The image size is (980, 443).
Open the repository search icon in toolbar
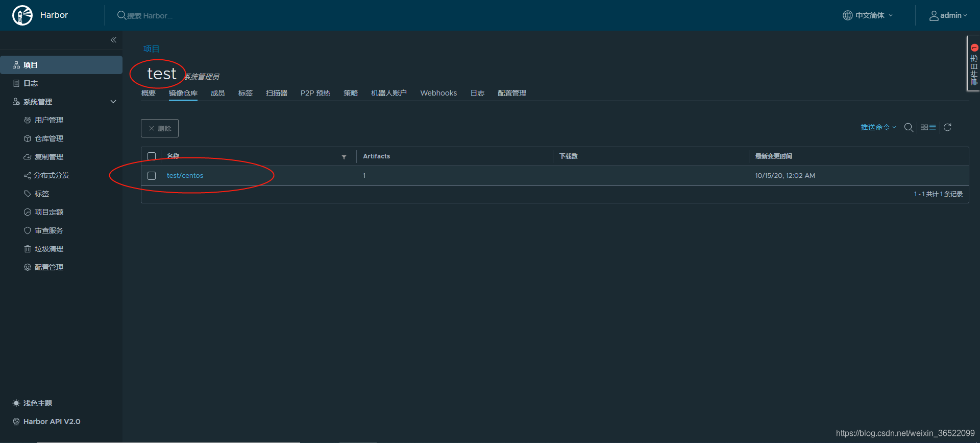pyautogui.click(x=909, y=127)
